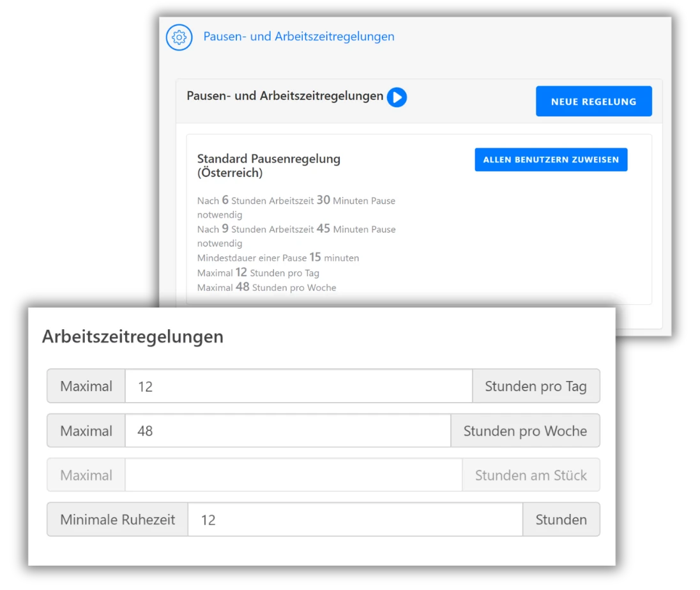Open the Arbeitszeitregelungen section title
This screenshot has height=590, width=700.
pyautogui.click(x=132, y=337)
